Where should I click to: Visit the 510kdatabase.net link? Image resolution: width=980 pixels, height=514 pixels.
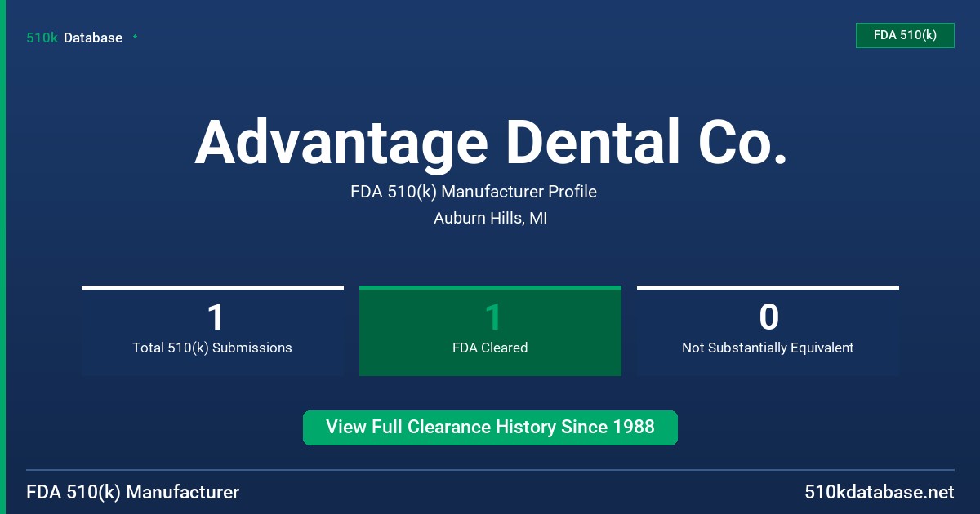coord(879,492)
